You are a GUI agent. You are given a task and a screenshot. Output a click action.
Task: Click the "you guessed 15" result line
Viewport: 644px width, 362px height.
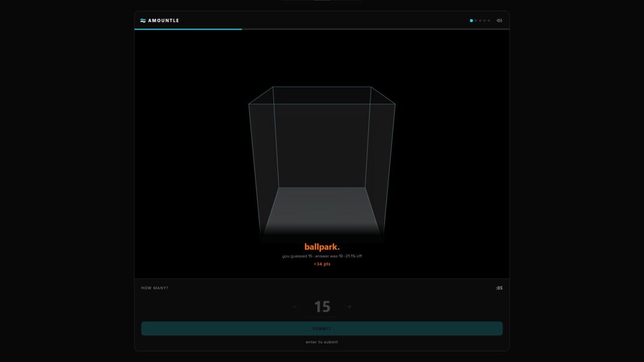click(x=322, y=256)
